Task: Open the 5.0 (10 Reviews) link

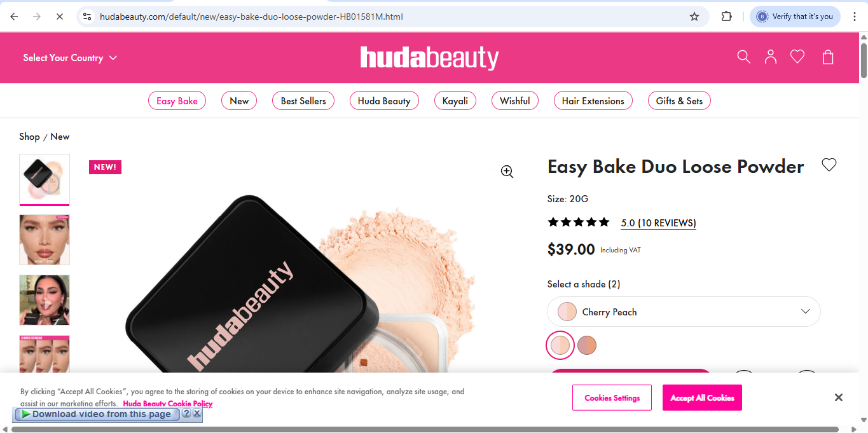Action: 658,223
